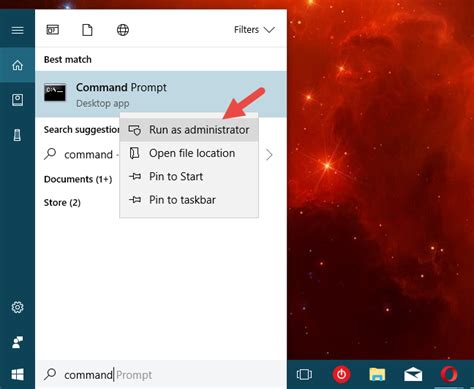Filter results by Web globe icon
The width and height of the screenshot is (474, 389).
tap(123, 30)
